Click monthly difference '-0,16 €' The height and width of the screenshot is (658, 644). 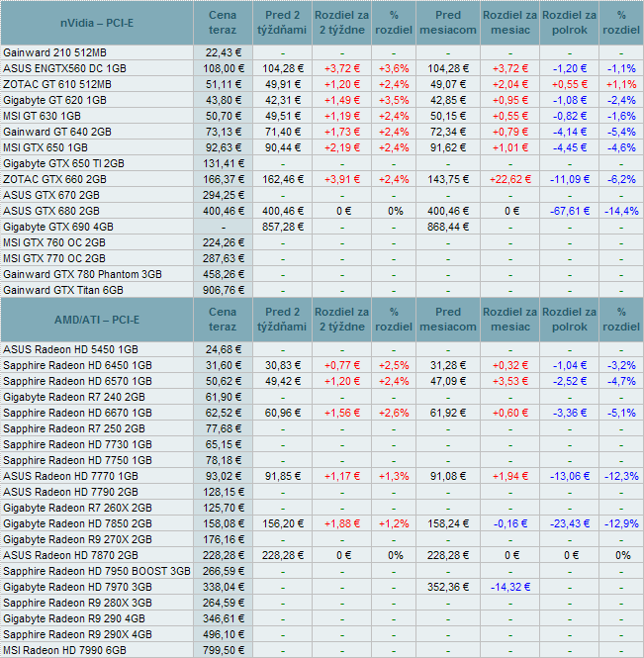pos(510,523)
